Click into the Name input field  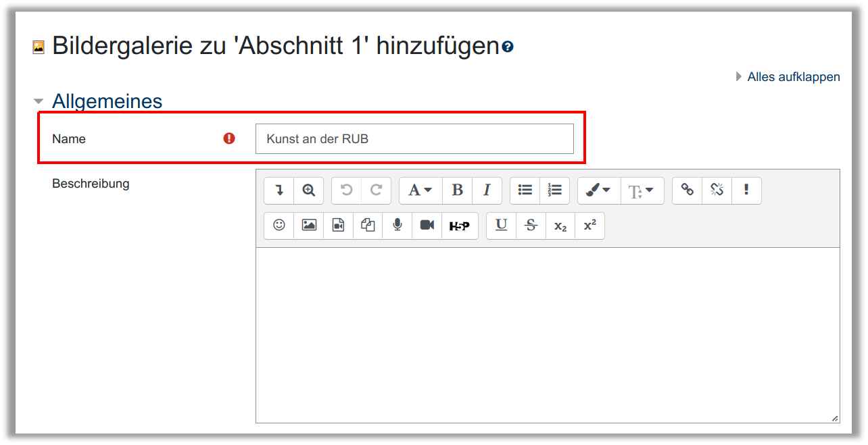click(x=414, y=139)
